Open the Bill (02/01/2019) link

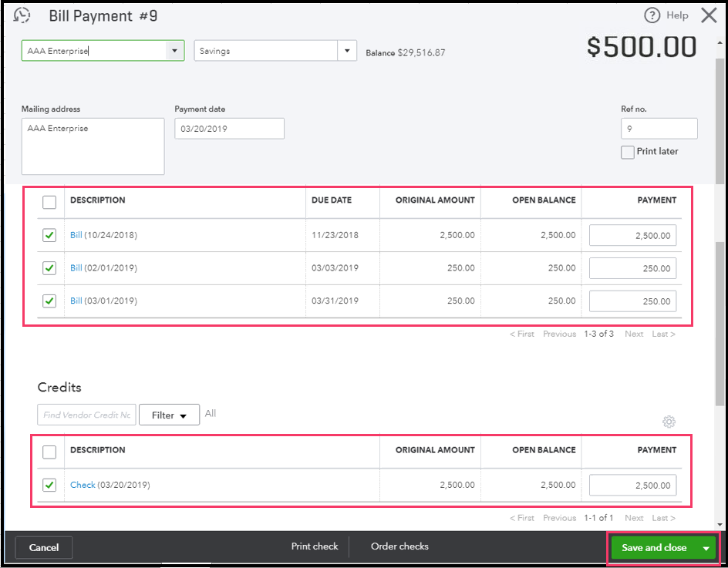[x=76, y=267]
